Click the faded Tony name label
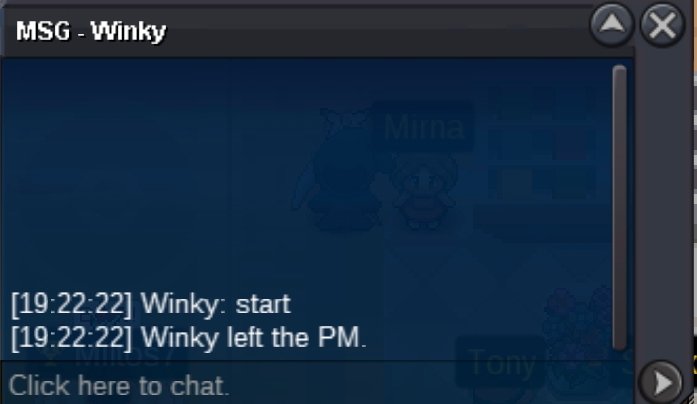The image size is (697, 404). pyautogui.click(x=502, y=364)
